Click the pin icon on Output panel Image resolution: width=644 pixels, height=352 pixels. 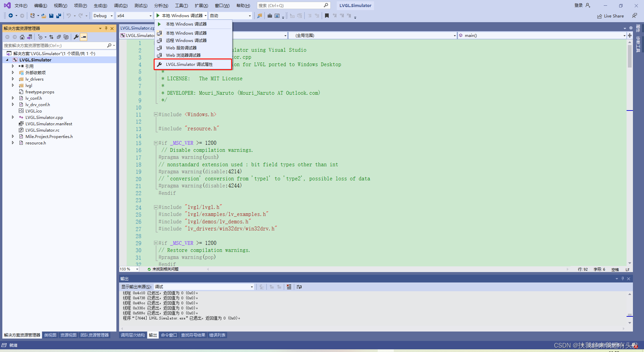click(x=623, y=278)
